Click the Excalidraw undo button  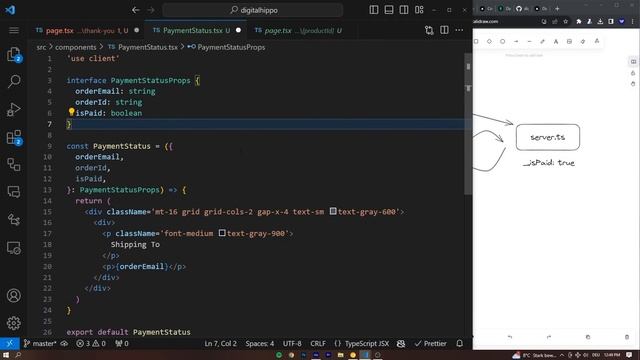[x=510, y=337]
